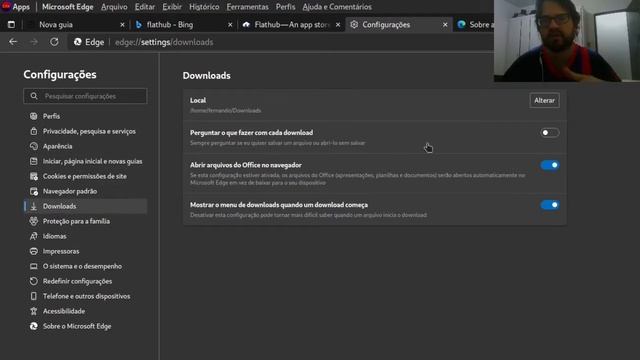Click the Pesquisar configurações search field
The width and height of the screenshot is (640, 360).
tap(85, 96)
